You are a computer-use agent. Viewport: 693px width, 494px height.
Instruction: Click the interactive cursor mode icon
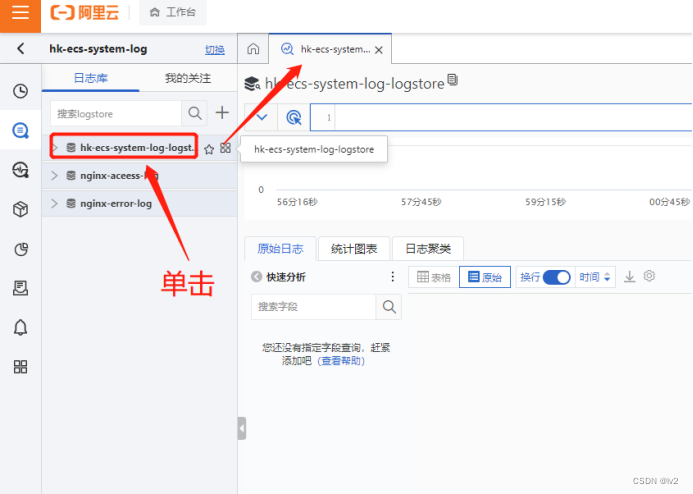pos(294,118)
